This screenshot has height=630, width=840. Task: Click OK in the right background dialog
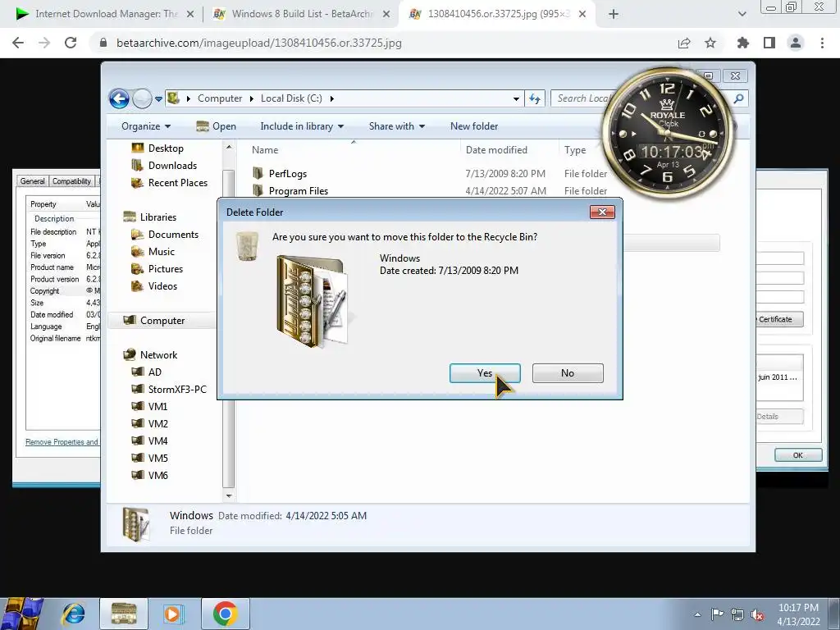(x=797, y=455)
